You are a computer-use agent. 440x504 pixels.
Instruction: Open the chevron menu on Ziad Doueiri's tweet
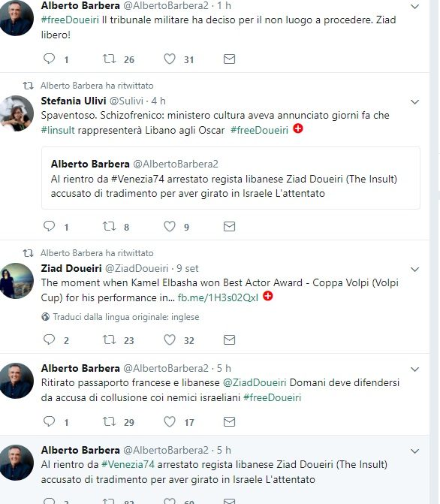tap(415, 269)
